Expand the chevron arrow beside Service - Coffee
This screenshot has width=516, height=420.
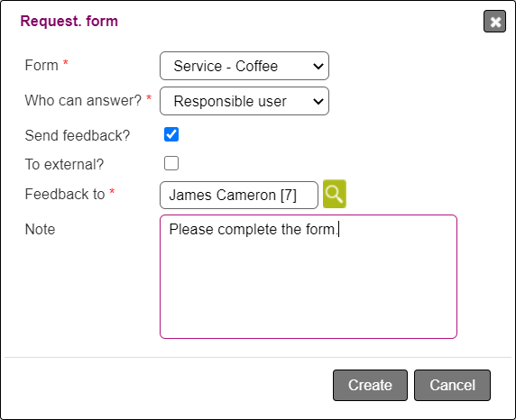click(318, 67)
